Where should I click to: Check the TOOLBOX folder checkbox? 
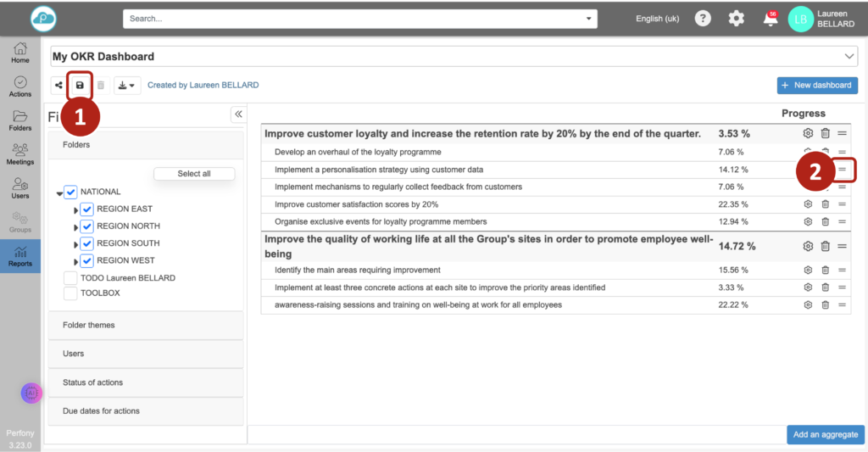click(70, 293)
